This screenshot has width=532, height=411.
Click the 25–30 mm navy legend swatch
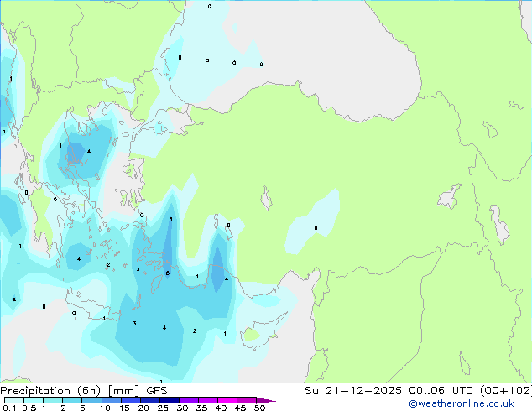pos(170,400)
